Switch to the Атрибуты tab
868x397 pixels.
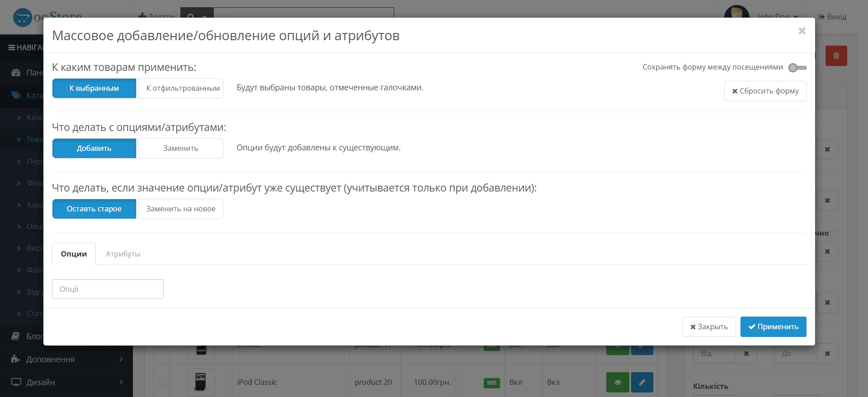(123, 254)
